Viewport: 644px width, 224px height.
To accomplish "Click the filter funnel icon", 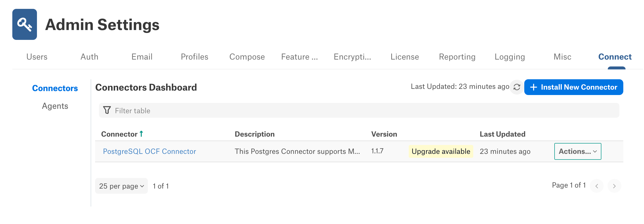I will 107,110.
